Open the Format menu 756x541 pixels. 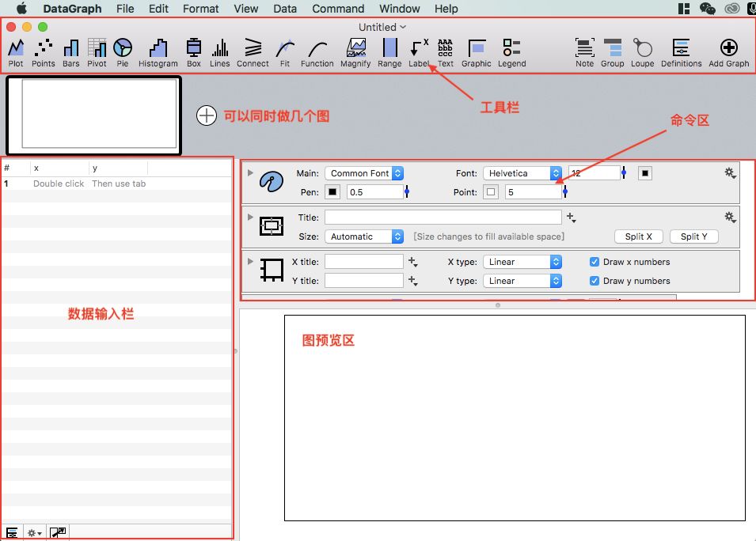pyautogui.click(x=200, y=9)
